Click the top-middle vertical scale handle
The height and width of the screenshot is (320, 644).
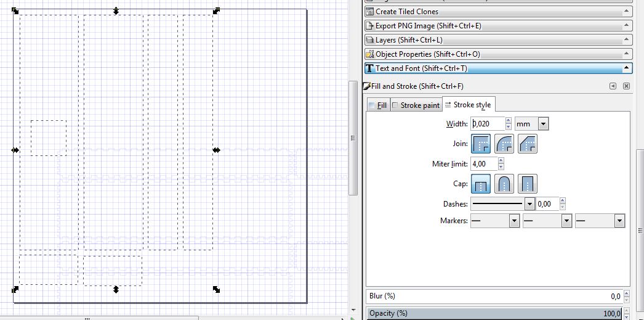click(116, 10)
